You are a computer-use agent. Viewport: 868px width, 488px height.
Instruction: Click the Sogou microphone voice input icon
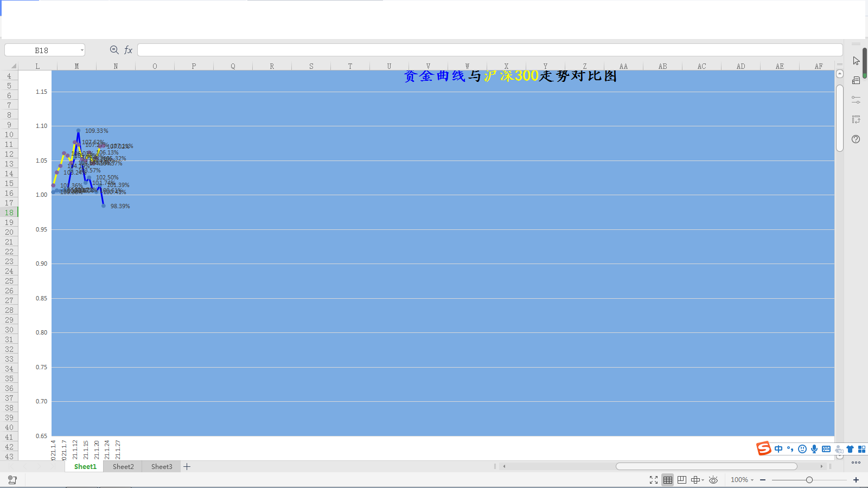point(814,449)
